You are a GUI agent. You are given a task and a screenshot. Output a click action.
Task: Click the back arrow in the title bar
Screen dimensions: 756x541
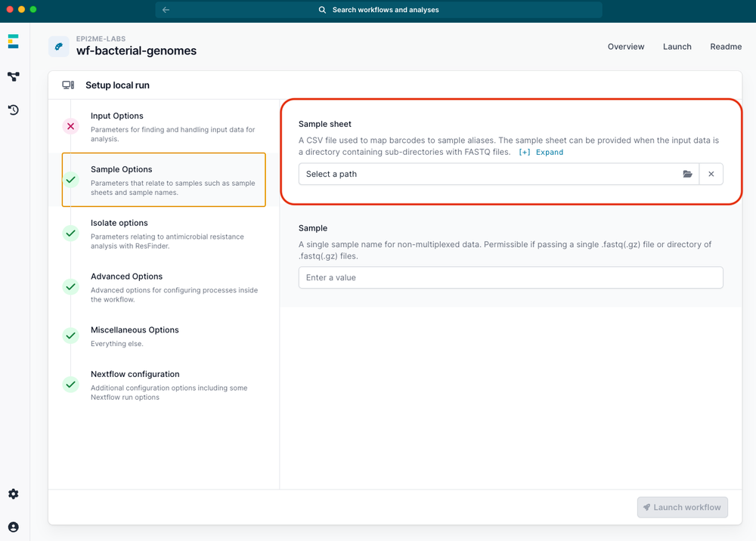[166, 10]
